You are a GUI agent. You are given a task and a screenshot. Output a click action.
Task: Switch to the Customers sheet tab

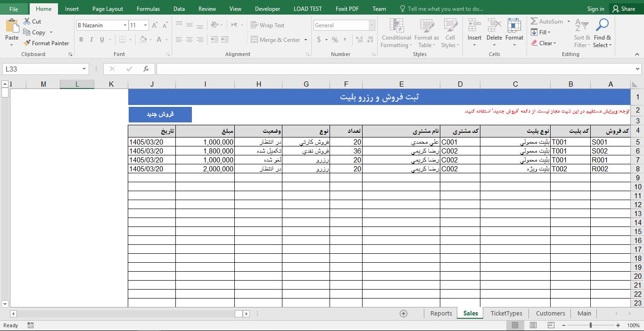click(x=550, y=314)
